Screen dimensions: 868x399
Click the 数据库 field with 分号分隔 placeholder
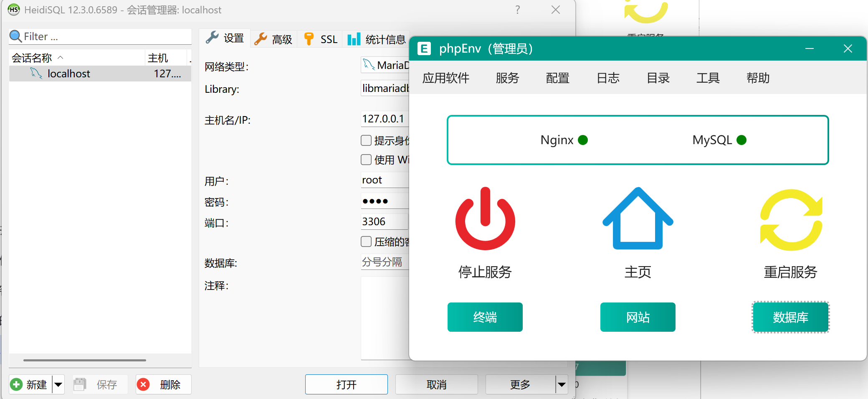coord(385,262)
